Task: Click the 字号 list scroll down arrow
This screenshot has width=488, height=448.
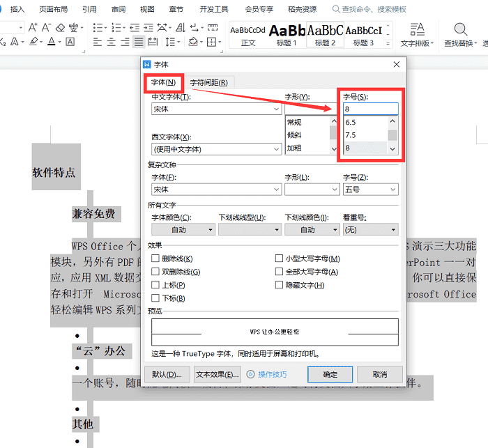Action: [x=392, y=149]
